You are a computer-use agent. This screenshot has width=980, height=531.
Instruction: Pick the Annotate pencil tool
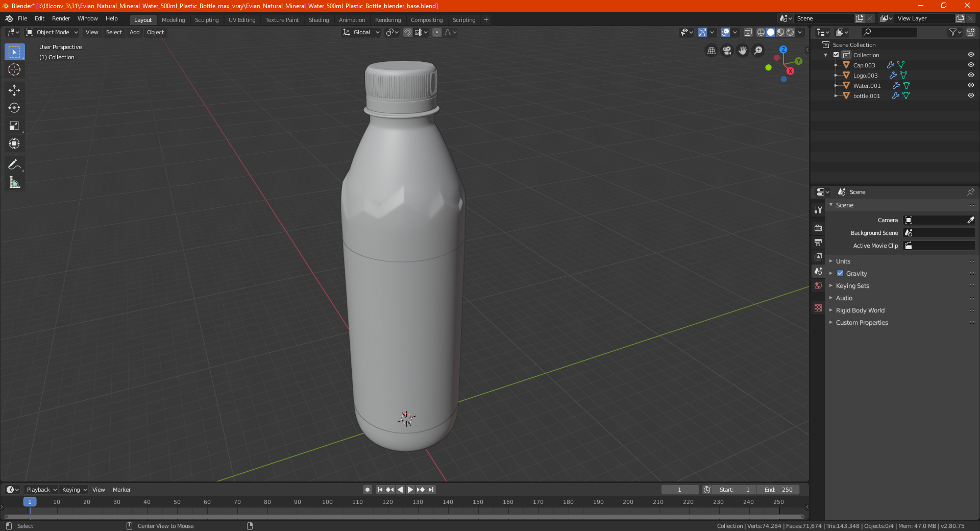pyautogui.click(x=14, y=164)
